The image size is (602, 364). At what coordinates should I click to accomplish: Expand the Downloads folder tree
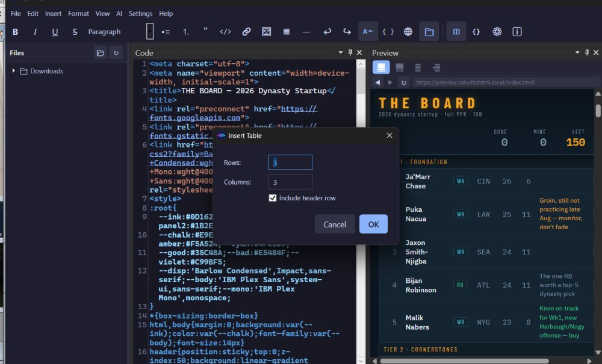click(13, 71)
